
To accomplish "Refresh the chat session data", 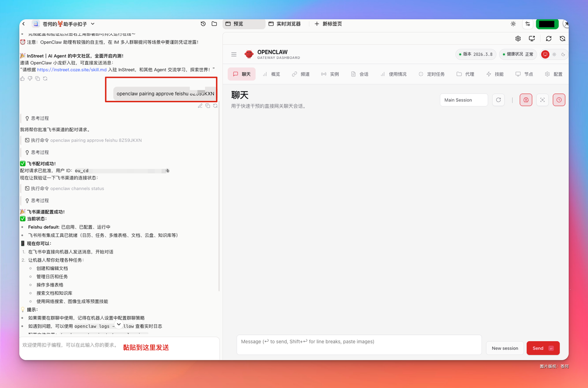I will tap(498, 100).
